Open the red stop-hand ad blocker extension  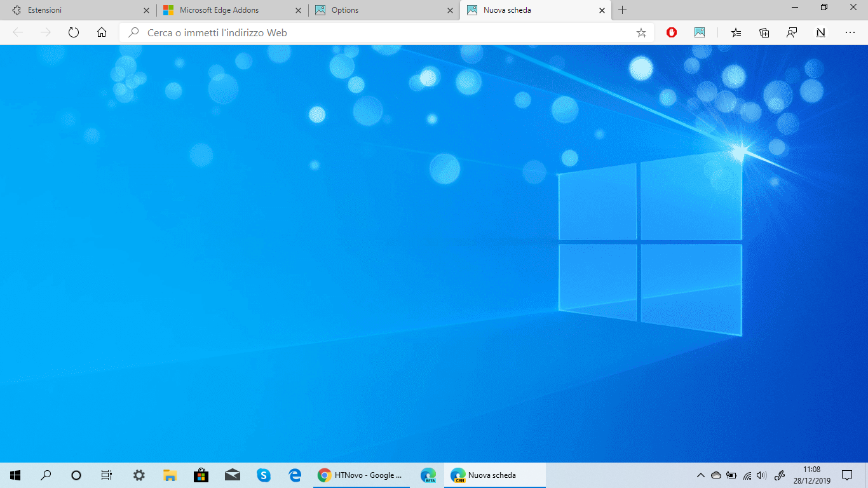[x=672, y=32]
